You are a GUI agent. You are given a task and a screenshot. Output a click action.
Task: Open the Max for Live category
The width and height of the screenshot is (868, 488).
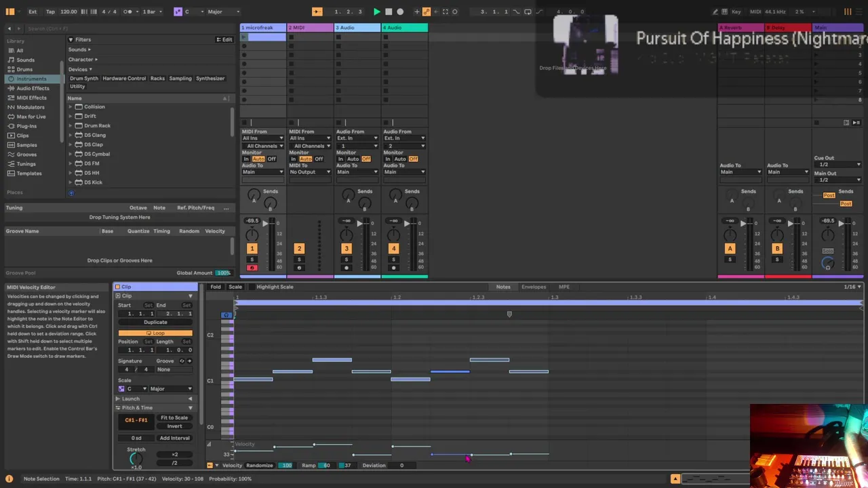click(x=31, y=117)
